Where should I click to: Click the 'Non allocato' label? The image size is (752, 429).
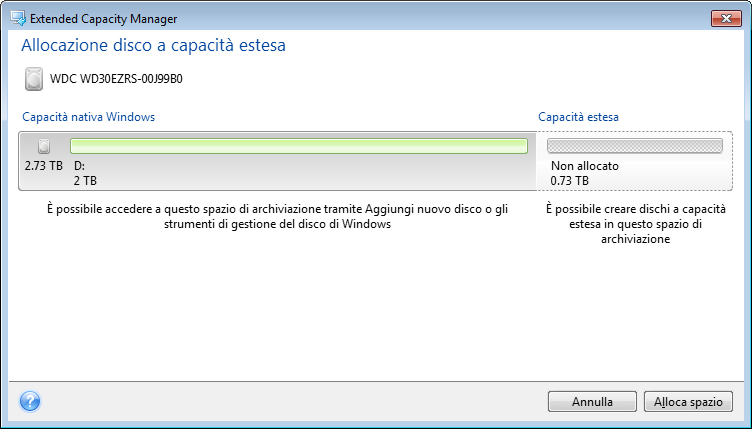[x=584, y=166]
